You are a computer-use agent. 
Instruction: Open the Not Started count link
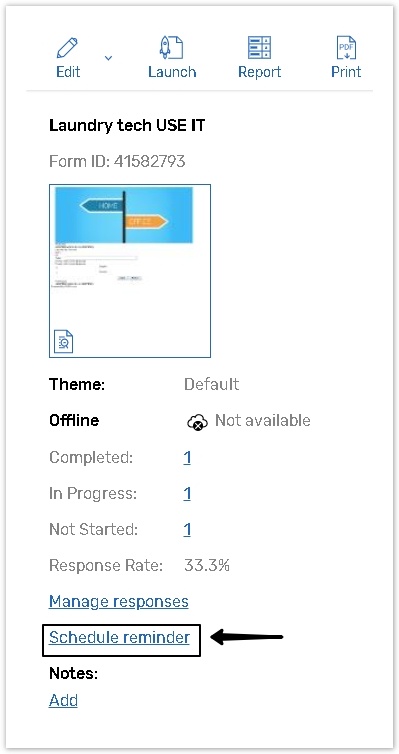187,530
